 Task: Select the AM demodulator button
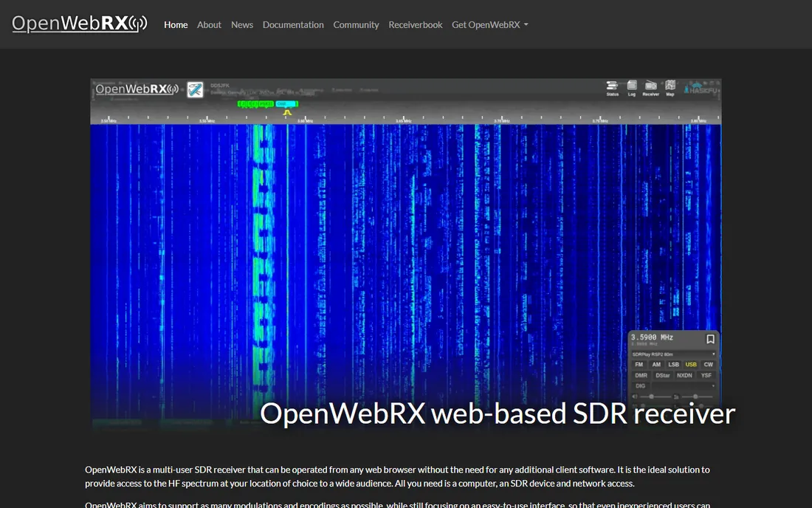click(x=656, y=365)
